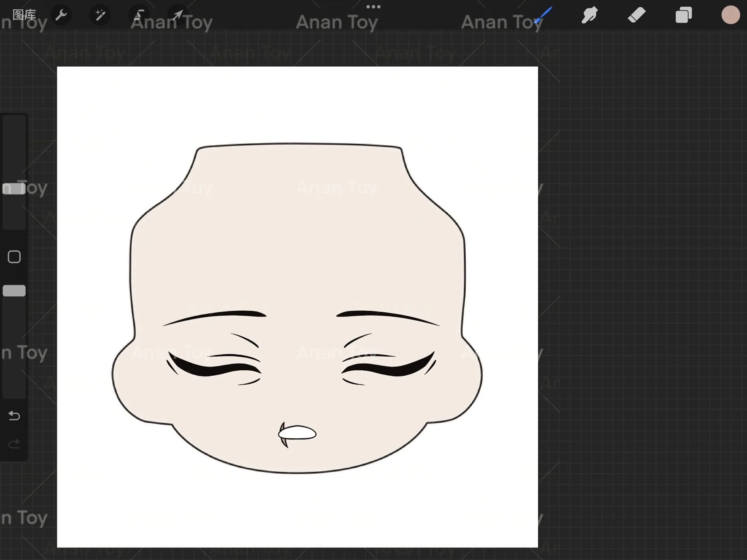This screenshot has width=747, height=560.
Task: Click the brush opacity slider handle
Action: coord(14,291)
